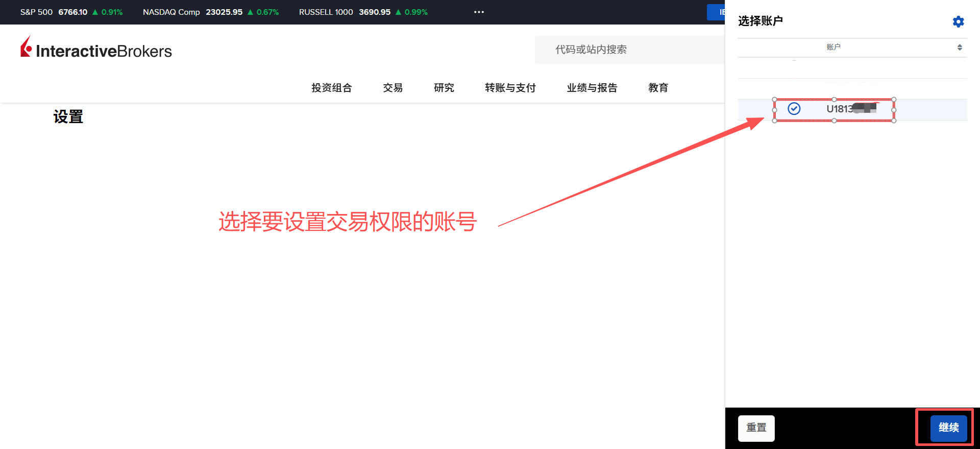This screenshot has width=980, height=449.
Task: Open the 投资组合 menu
Action: pyautogui.click(x=331, y=88)
